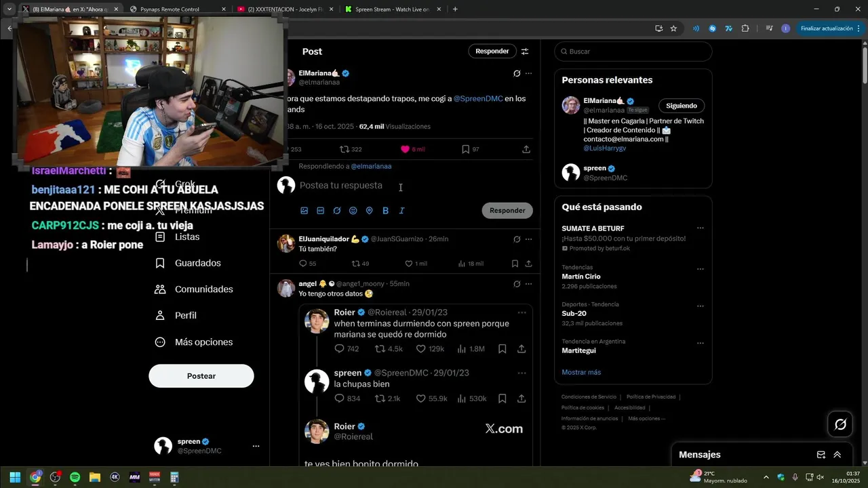The width and height of the screenshot is (868, 488).
Task: Insert a GIF into the reply
Action: (321, 211)
